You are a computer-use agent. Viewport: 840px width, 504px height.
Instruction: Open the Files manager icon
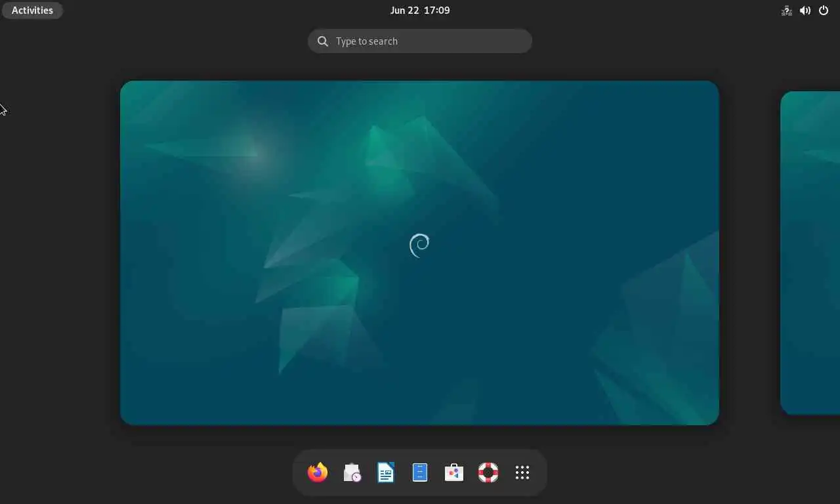tap(420, 472)
